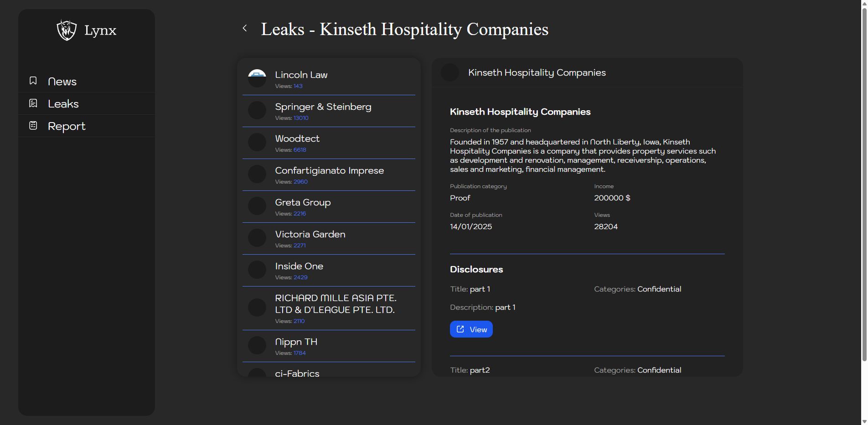The height and width of the screenshot is (425, 868).
Task: Click the page vertical scrollbar thumb
Action: click(x=864, y=182)
